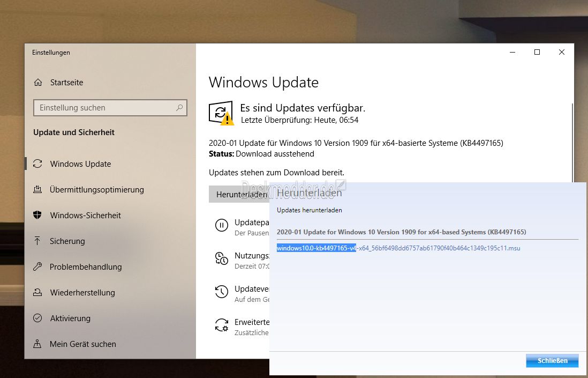588x378 pixels.
Task: Click Updatepause option text
Action: pyautogui.click(x=252, y=222)
